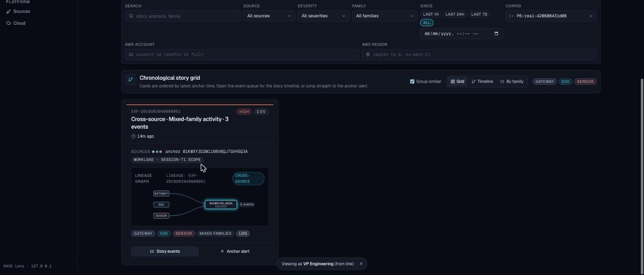644x275 pixels.
Task: Click the 14m ago timestamp
Action: tap(145, 136)
